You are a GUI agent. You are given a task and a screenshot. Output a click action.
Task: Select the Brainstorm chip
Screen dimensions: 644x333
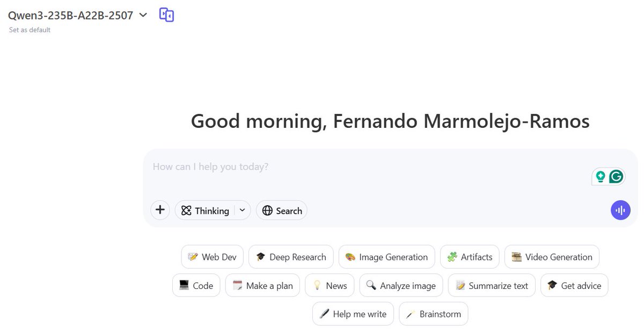tap(434, 314)
